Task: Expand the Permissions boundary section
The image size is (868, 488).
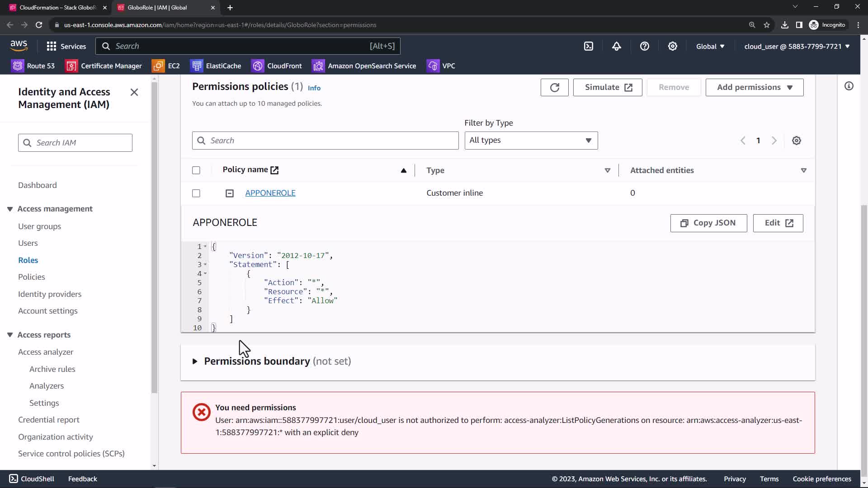Action: point(195,361)
